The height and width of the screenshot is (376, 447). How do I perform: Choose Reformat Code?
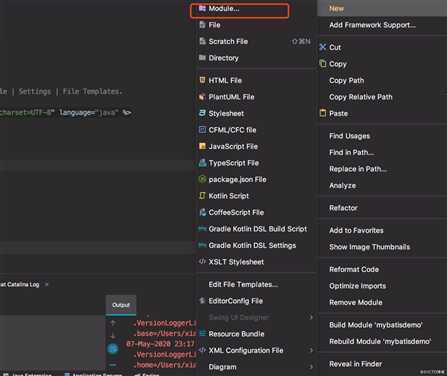coord(354,269)
